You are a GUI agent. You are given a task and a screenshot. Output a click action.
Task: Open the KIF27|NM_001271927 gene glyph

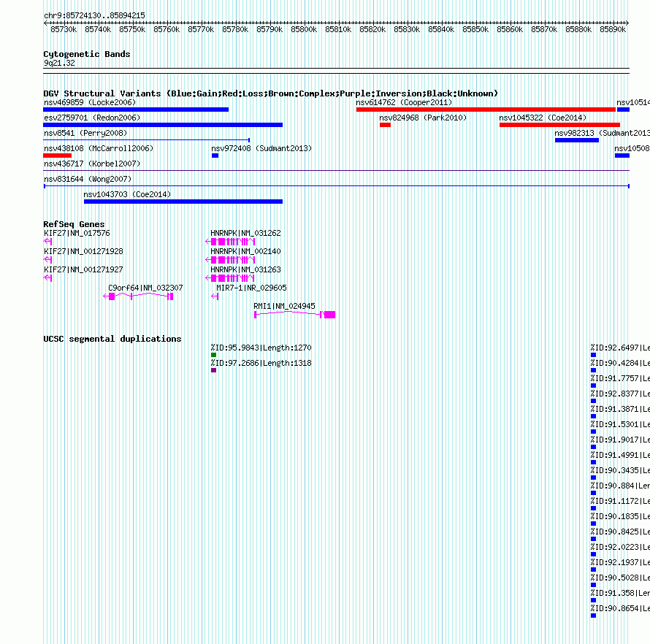pos(47,278)
